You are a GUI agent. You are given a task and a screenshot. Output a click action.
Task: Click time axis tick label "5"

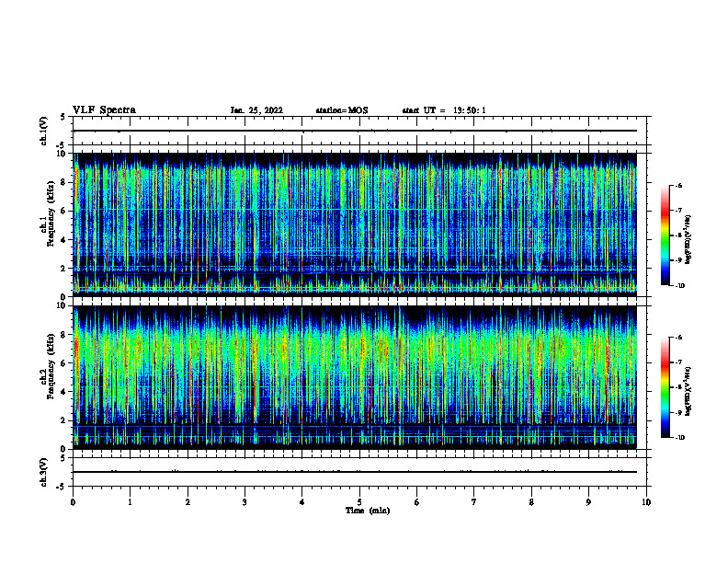(x=359, y=502)
